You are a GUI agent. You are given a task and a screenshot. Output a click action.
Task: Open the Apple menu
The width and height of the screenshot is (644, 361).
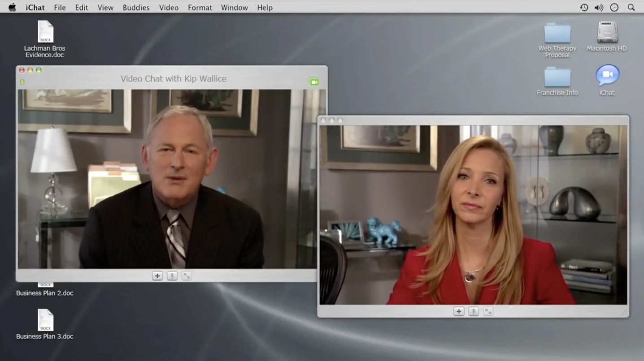pos(12,7)
